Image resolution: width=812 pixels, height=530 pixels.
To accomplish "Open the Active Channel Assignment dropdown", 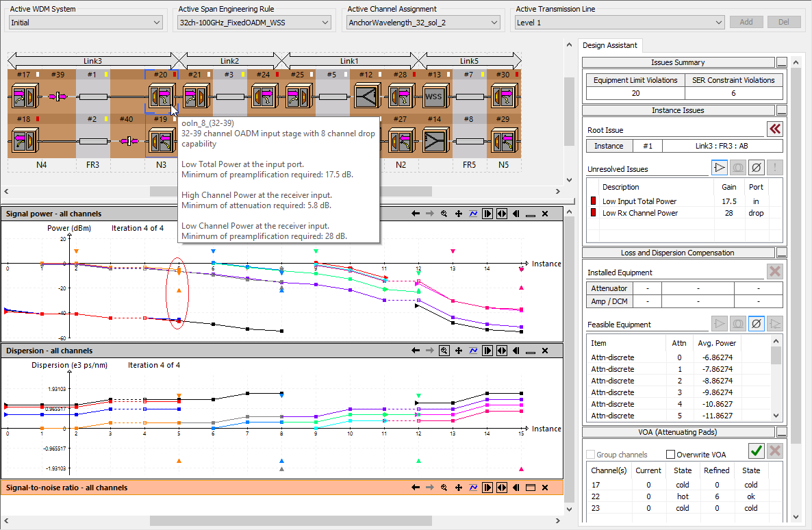I will [422, 23].
